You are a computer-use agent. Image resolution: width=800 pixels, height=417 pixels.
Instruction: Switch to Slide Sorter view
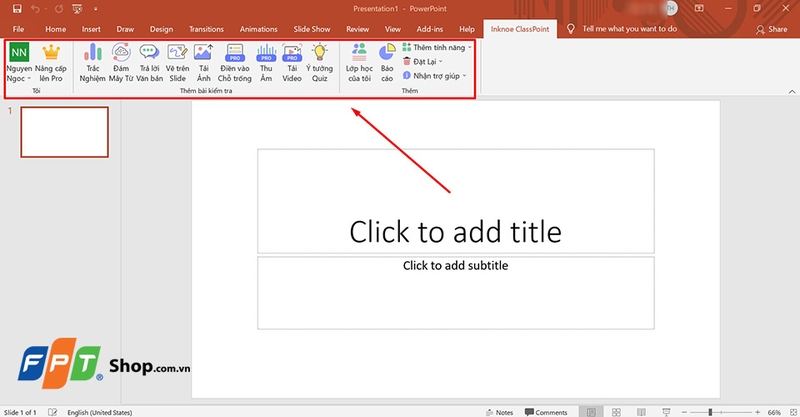(x=617, y=412)
